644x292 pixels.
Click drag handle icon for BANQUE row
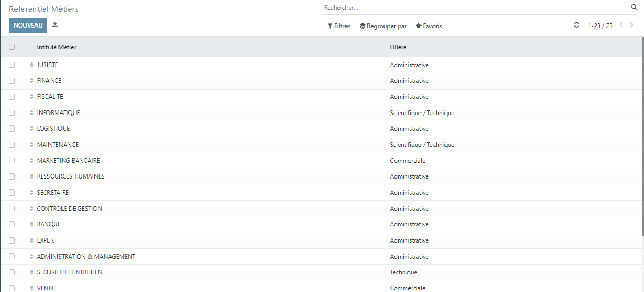pos(31,224)
